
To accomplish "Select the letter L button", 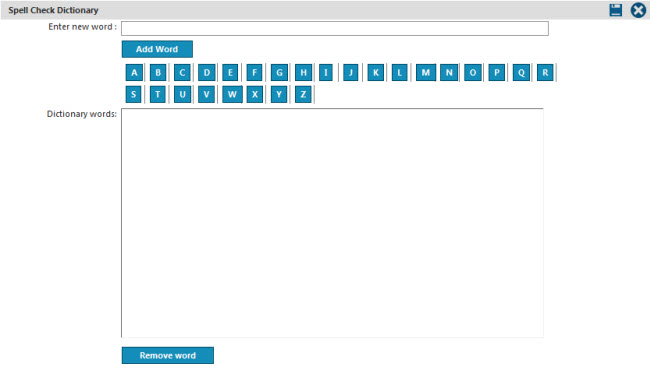I will coord(400,73).
